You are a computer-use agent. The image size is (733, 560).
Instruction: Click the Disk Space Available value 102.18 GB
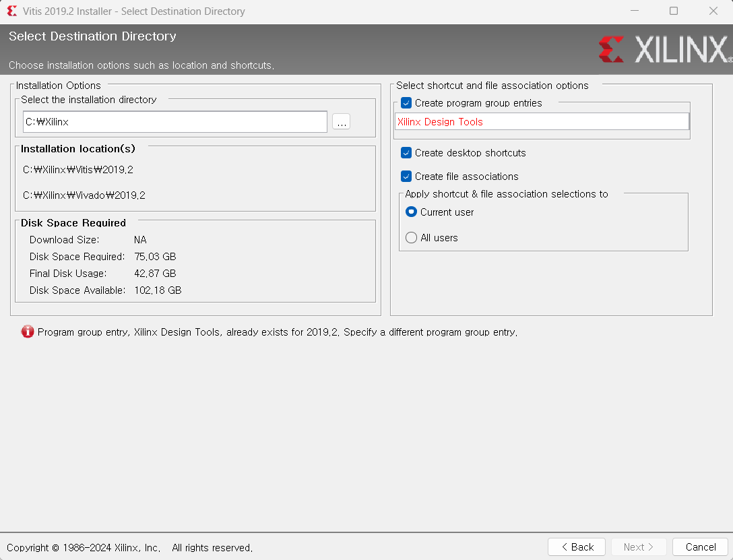point(158,290)
